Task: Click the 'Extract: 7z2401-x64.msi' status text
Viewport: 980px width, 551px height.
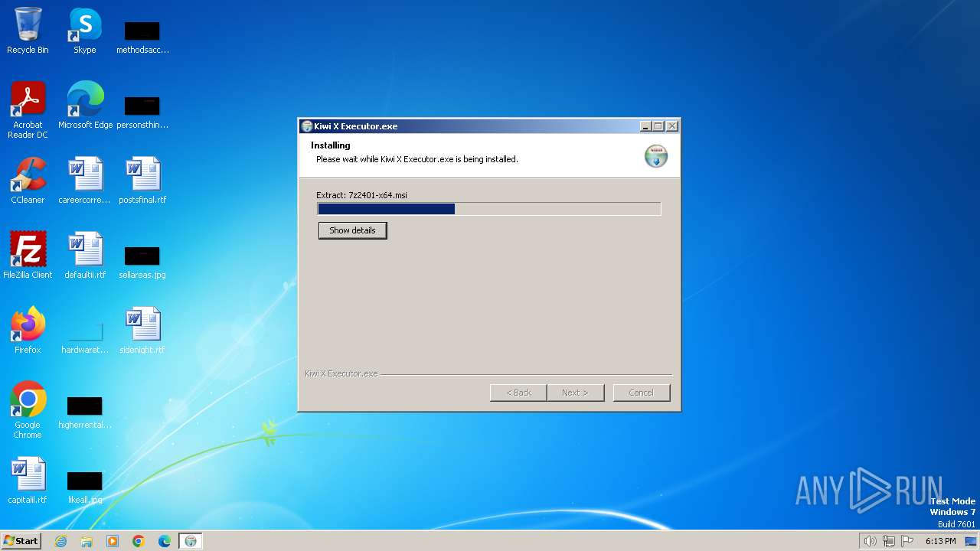Action: [x=361, y=195]
